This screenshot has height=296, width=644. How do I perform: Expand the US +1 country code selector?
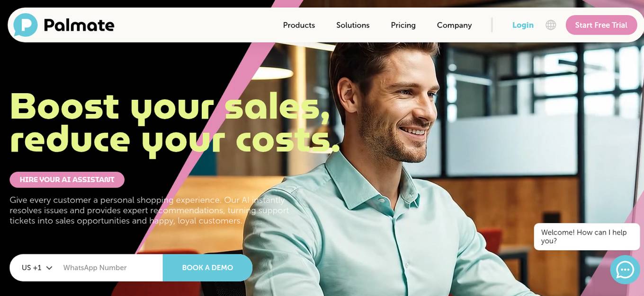(x=37, y=268)
